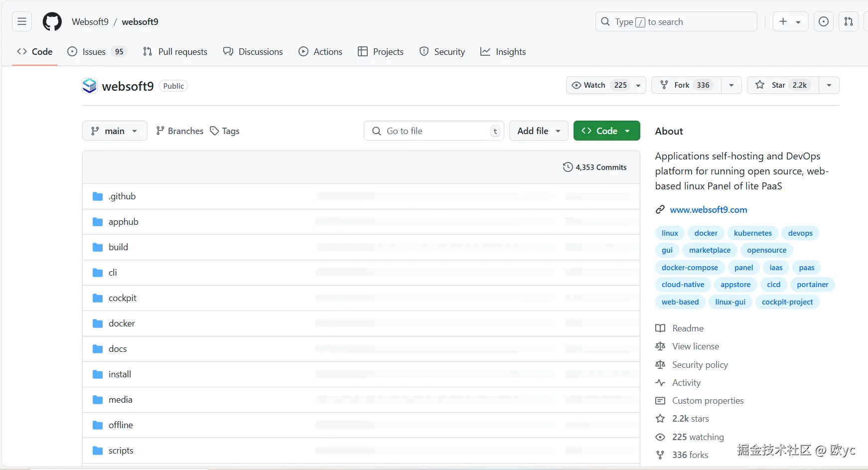Select the devops topic tag
Image resolution: width=868 pixels, height=470 pixels.
[800, 233]
